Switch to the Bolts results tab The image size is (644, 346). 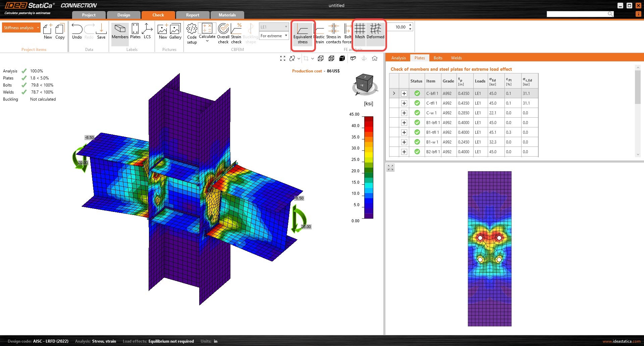pyautogui.click(x=438, y=58)
